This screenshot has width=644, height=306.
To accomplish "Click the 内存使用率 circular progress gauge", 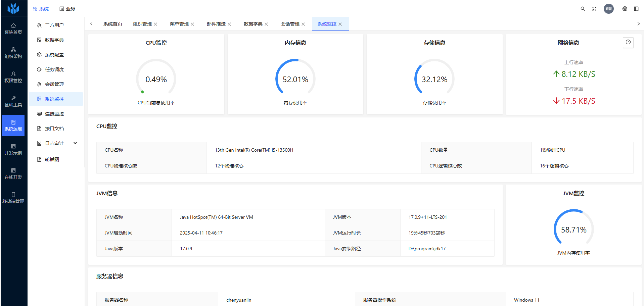I will 295,79.
